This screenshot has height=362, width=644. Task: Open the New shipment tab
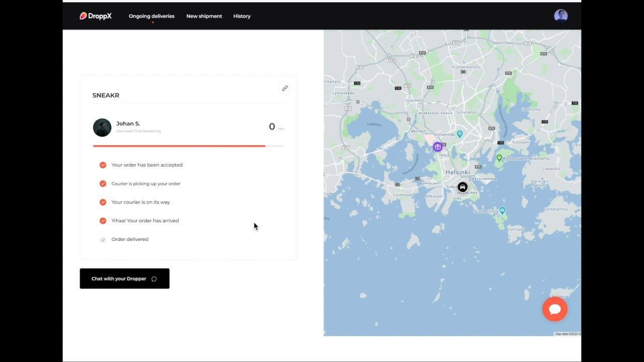coord(204,16)
